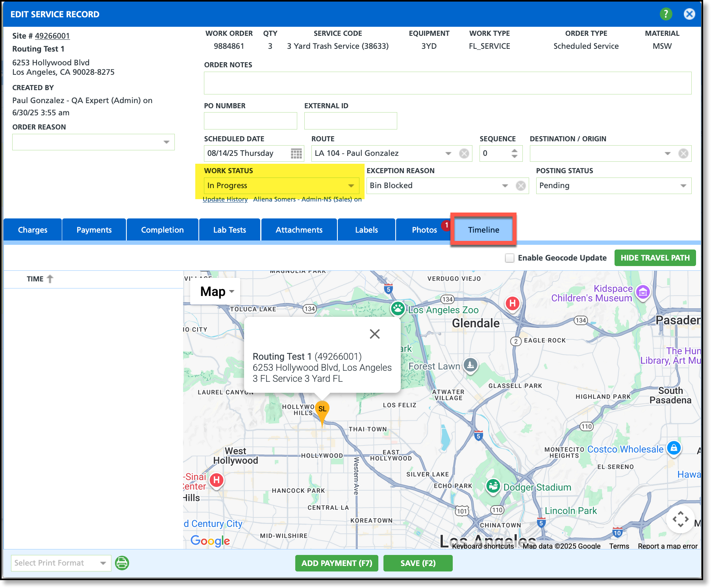Click the Cedars-Sinai hospital marker

(x=217, y=480)
